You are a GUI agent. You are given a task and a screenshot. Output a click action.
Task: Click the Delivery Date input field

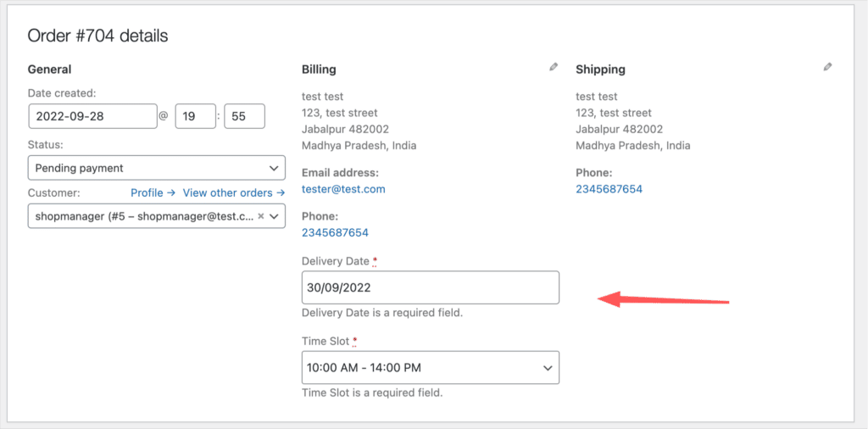click(430, 287)
